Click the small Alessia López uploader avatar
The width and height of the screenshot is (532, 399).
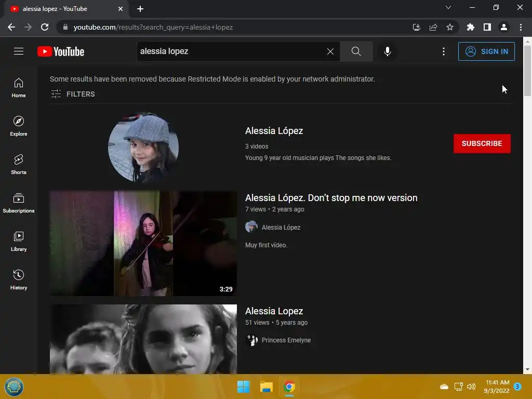pyautogui.click(x=251, y=227)
